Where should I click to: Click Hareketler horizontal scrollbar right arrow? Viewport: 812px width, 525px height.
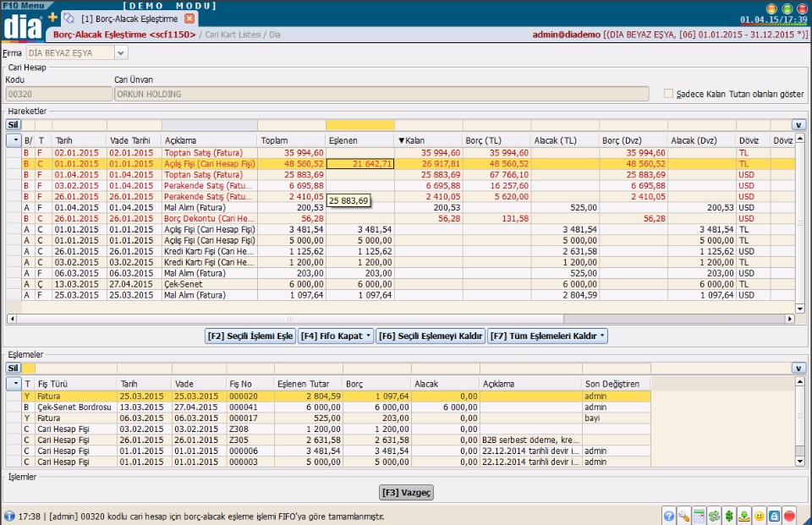790,319
